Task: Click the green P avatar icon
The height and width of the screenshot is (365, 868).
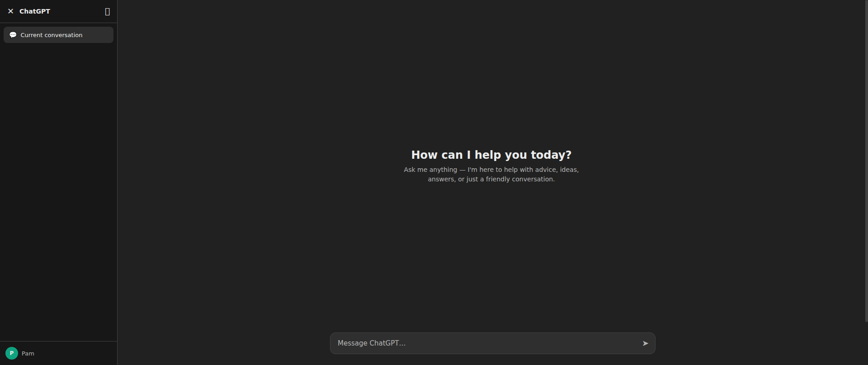Action: pyautogui.click(x=12, y=353)
